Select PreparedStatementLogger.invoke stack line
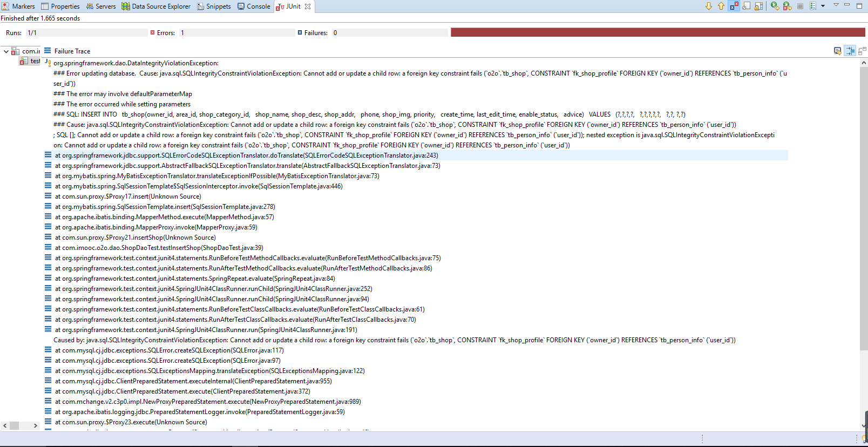The image size is (868, 447). pyautogui.click(x=200, y=412)
